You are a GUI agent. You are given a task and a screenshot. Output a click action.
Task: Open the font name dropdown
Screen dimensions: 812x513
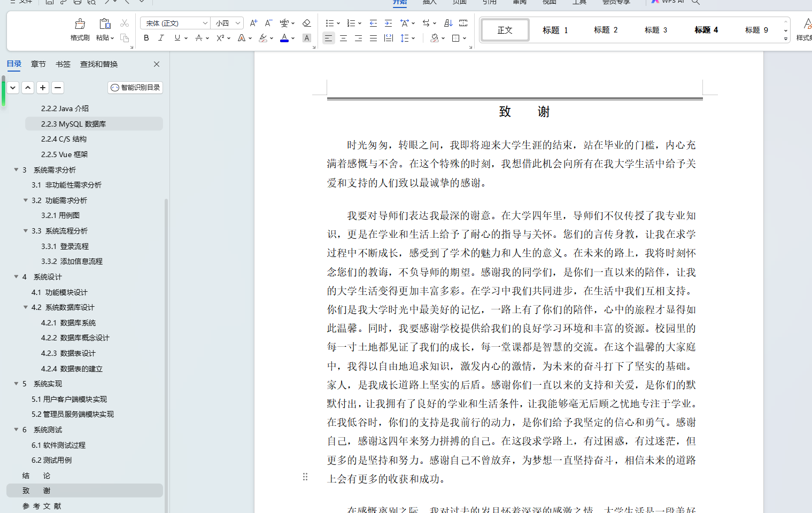click(205, 23)
